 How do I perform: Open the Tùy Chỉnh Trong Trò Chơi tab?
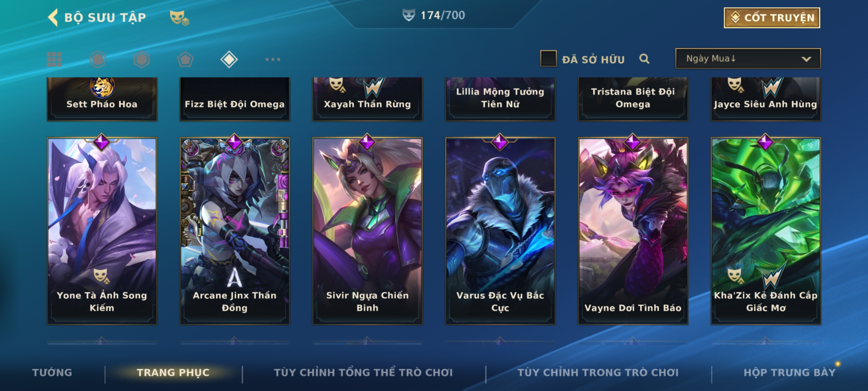click(x=598, y=372)
